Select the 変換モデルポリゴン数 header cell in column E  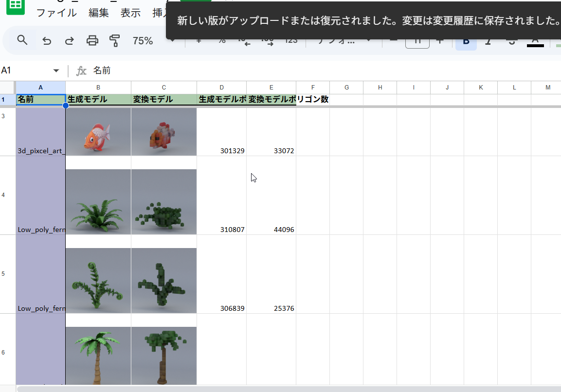[x=271, y=99]
